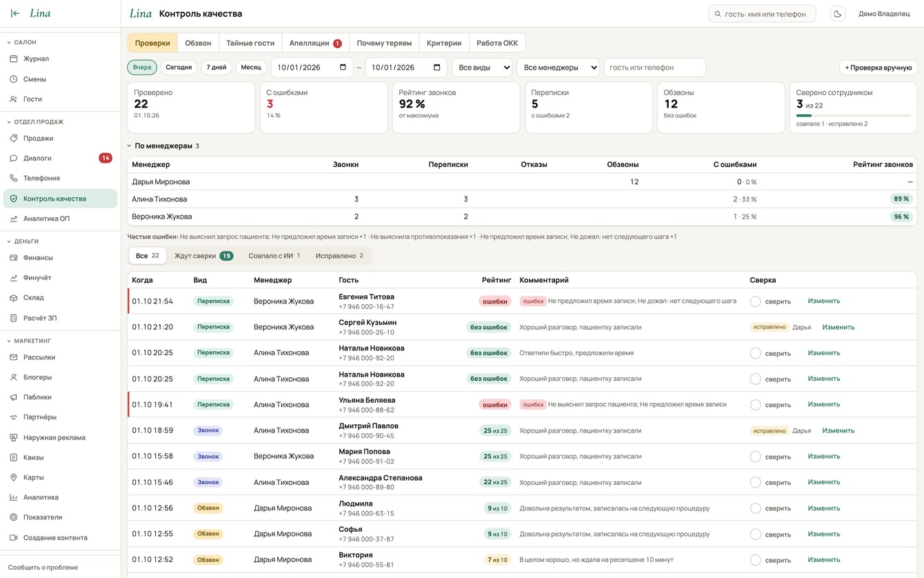Toggle сверить for Мария Попова row
The image size is (924, 578).
756,457
